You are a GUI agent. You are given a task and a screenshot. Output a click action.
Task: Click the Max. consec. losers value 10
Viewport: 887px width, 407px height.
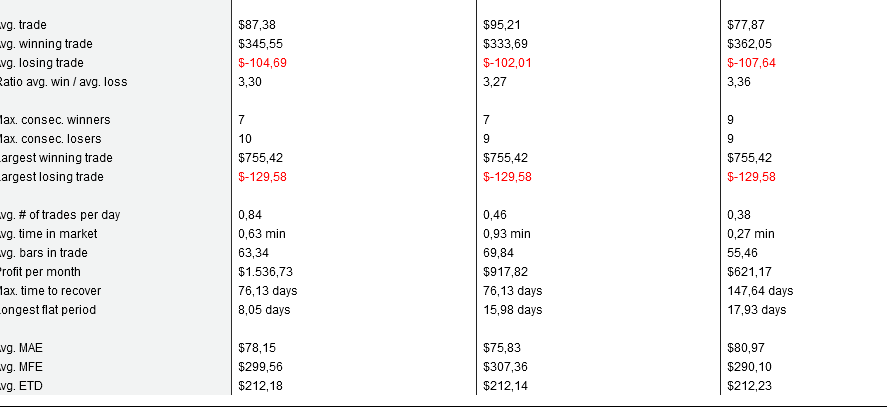(x=245, y=139)
